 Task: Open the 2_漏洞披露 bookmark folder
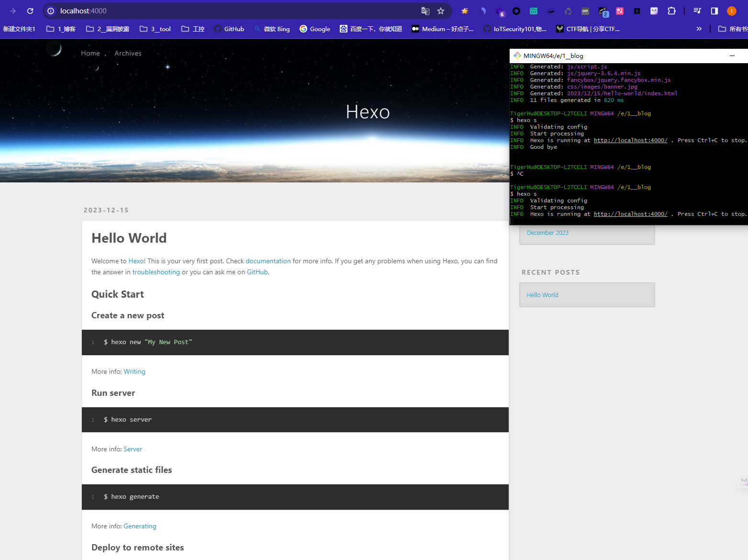(108, 29)
